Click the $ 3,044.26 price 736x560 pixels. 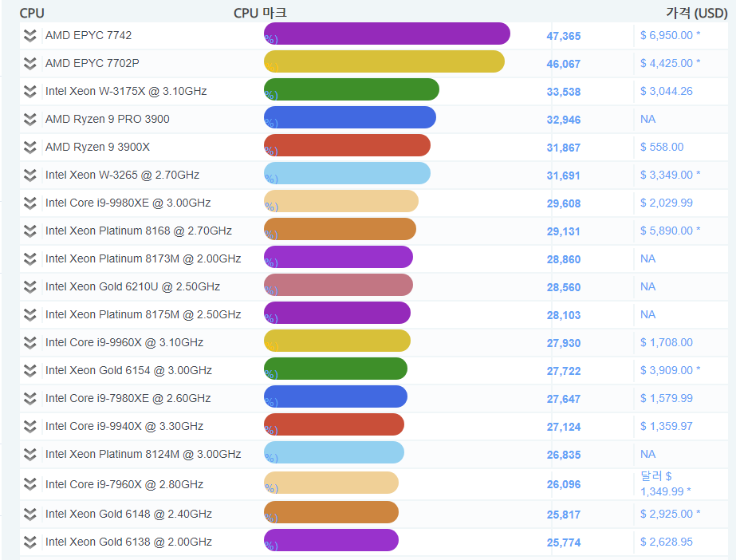[x=666, y=91]
